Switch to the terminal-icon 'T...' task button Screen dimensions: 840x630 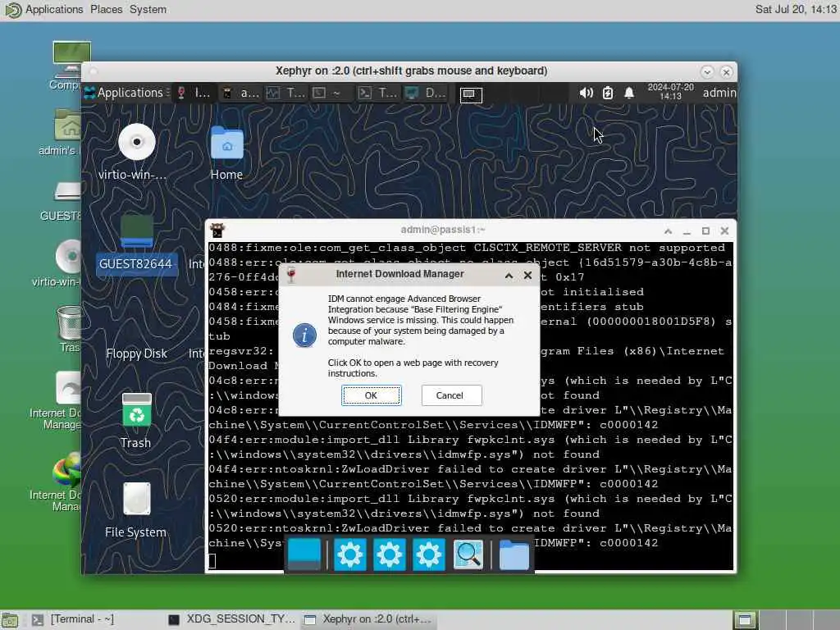(377, 94)
